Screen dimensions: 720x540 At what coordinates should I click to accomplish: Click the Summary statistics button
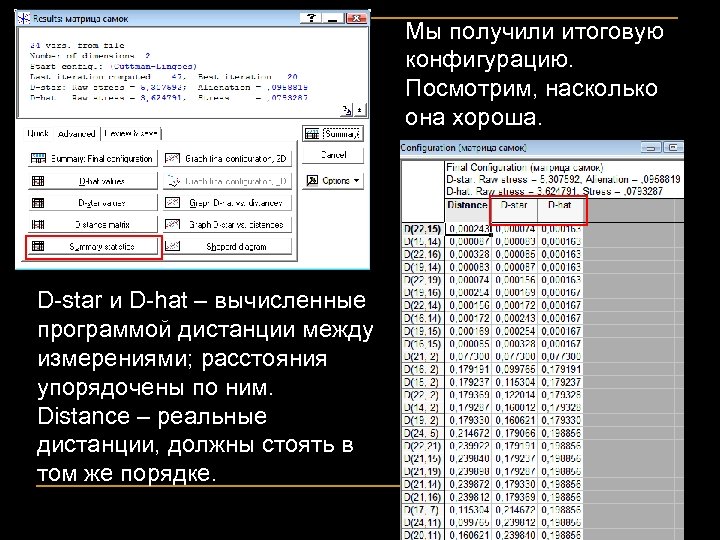pos(93,247)
